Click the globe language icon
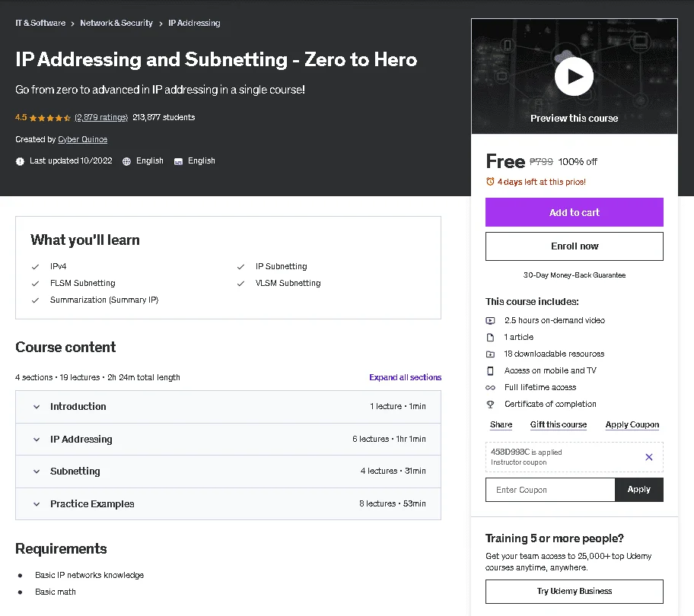Image resolution: width=694 pixels, height=616 pixels. pyautogui.click(x=126, y=161)
